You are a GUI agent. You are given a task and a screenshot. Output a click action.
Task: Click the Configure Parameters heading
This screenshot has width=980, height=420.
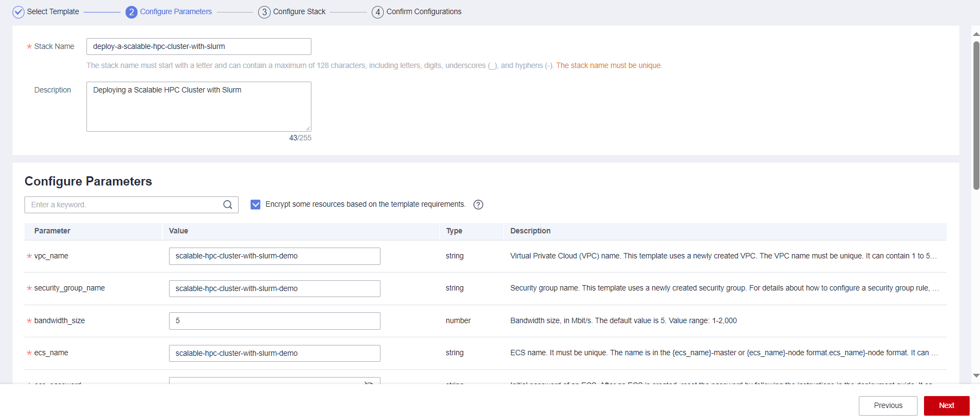[88, 181]
